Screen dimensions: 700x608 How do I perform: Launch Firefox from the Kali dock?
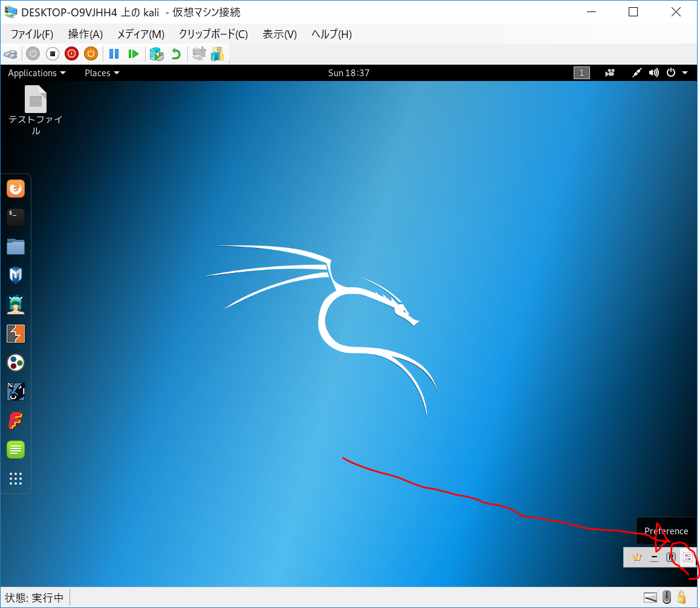16,189
